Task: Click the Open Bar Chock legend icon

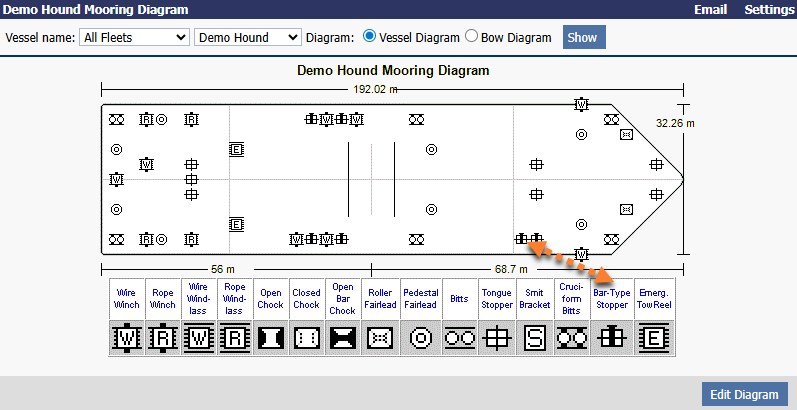Action: coord(343,339)
